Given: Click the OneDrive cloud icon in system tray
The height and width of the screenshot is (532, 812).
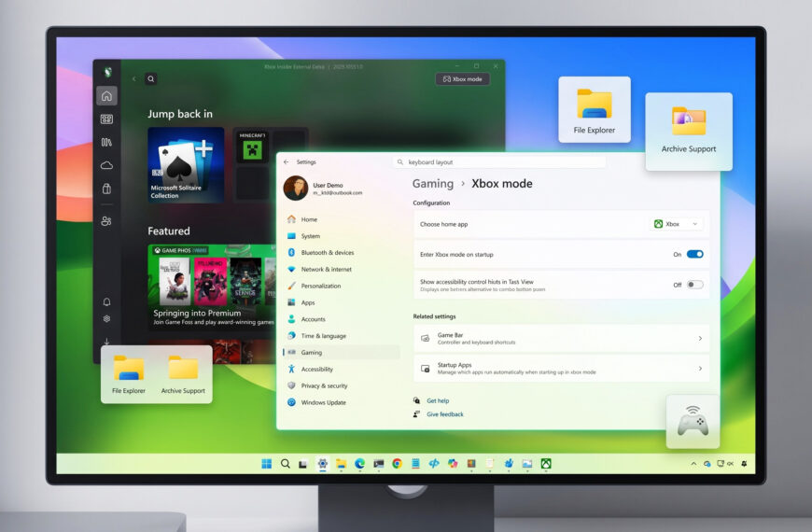Looking at the screenshot, I should (x=707, y=464).
